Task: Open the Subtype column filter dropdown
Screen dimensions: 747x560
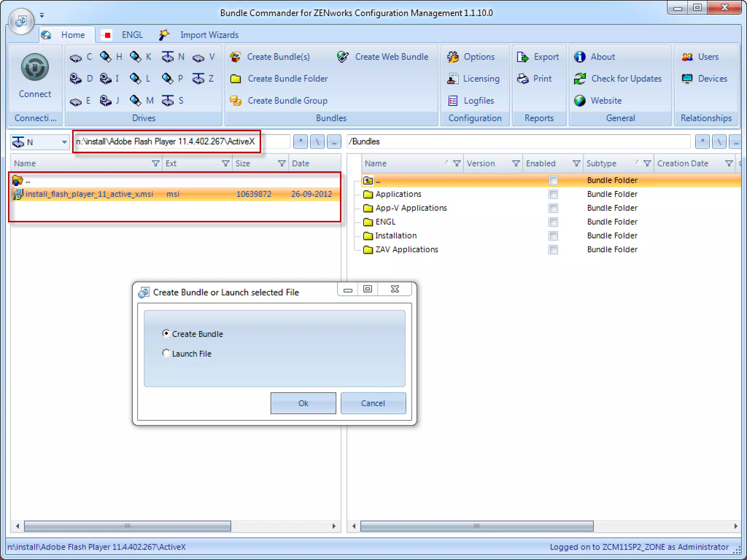Action: (x=647, y=163)
